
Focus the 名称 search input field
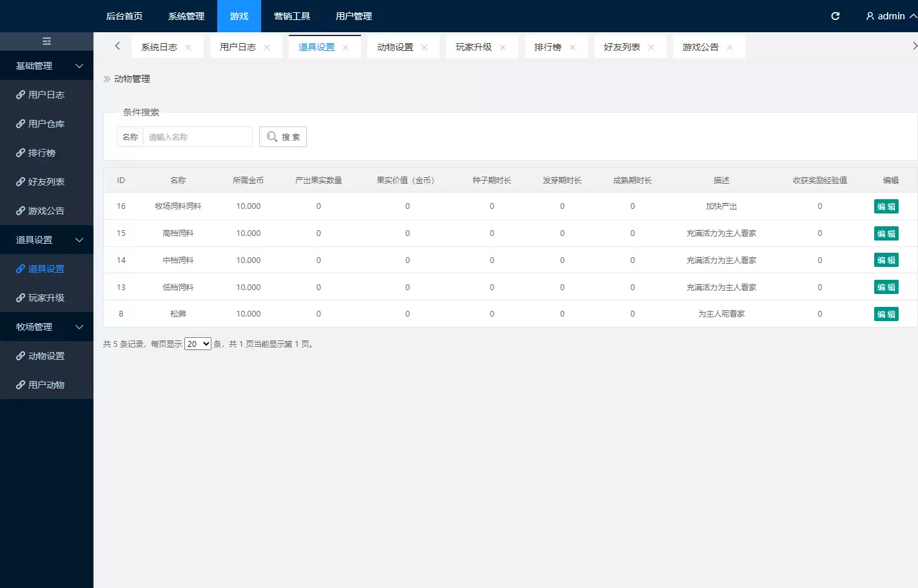198,137
